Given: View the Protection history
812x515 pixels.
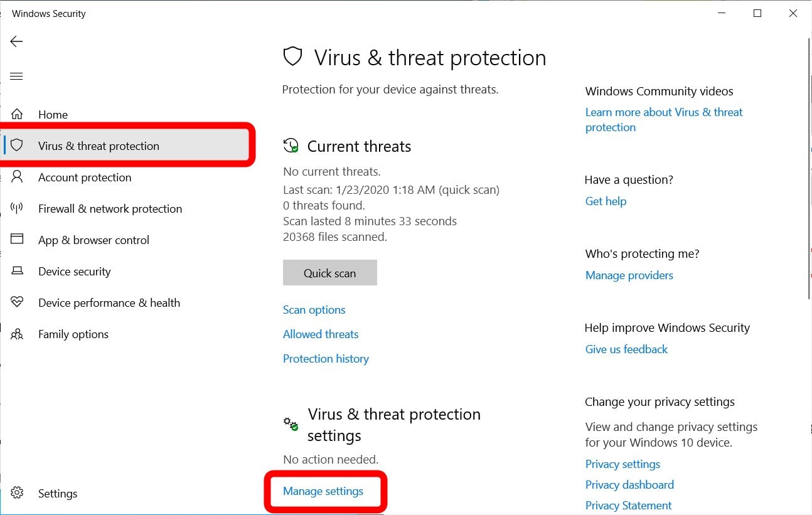Looking at the screenshot, I should (326, 358).
